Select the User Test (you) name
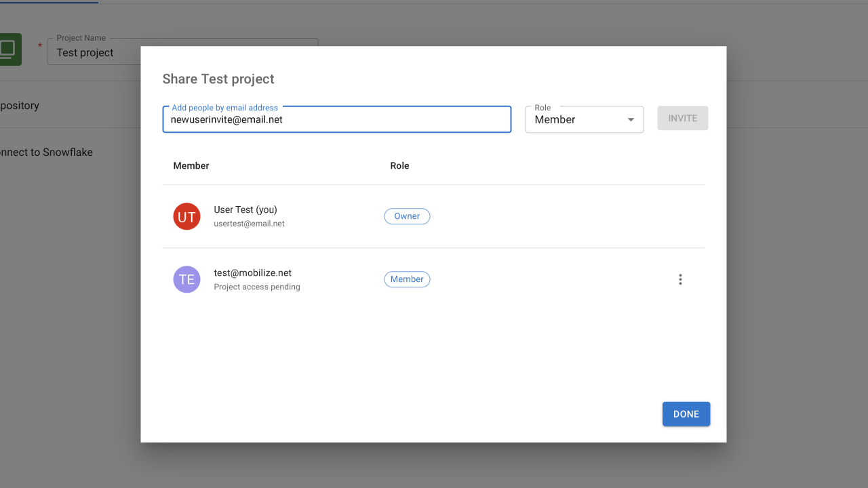The image size is (868, 488). [x=245, y=210]
